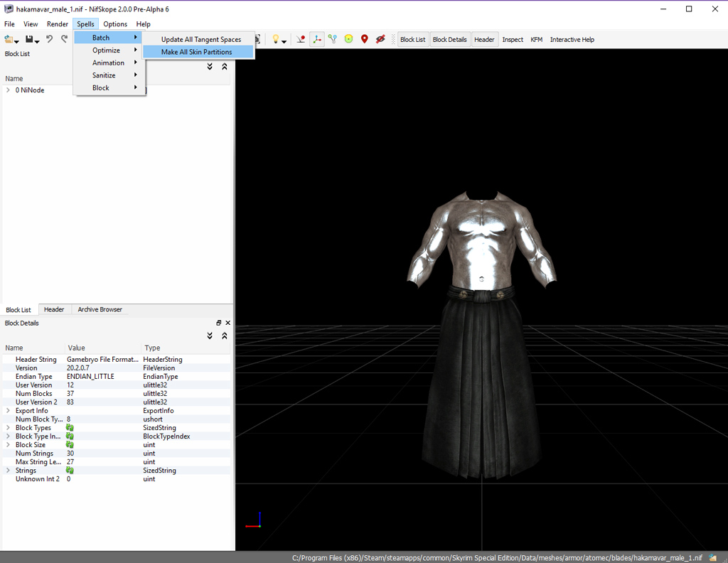Toggle the lighting lightbulb icon
Image resolution: width=728 pixels, height=563 pixels.
point(276,39)
